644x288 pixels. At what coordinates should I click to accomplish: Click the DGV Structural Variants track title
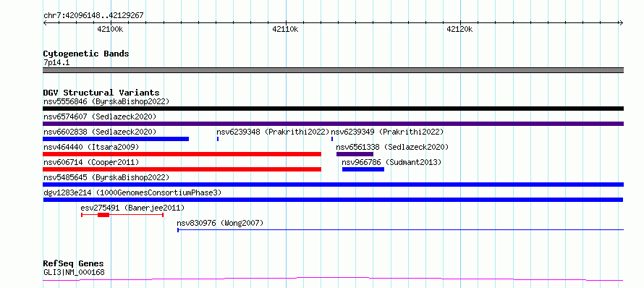[x=101, y=93]
